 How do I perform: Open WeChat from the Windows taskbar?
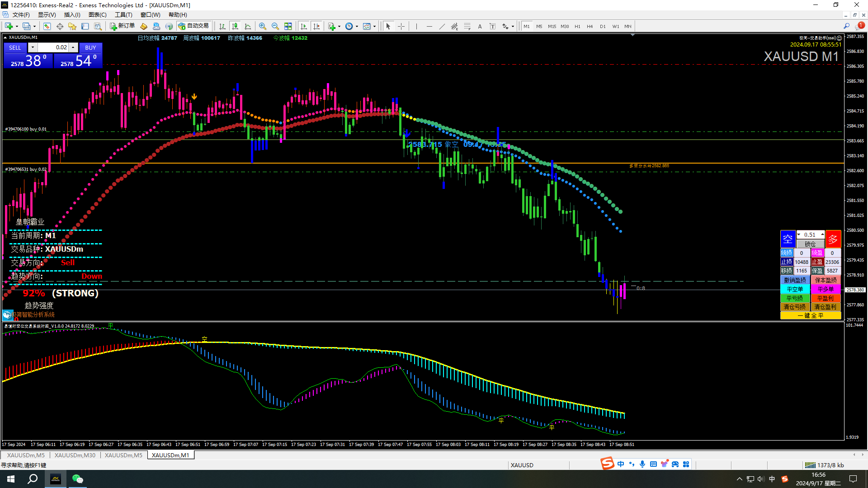[x=77, y=479]
